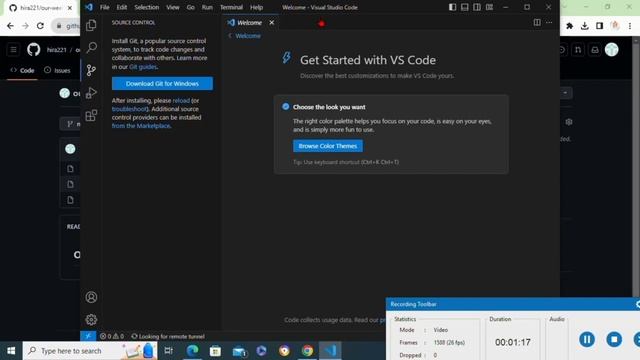640x360 pixels.
Task: Click the GitHub logo in Chrome
Action: coord(33,50)
